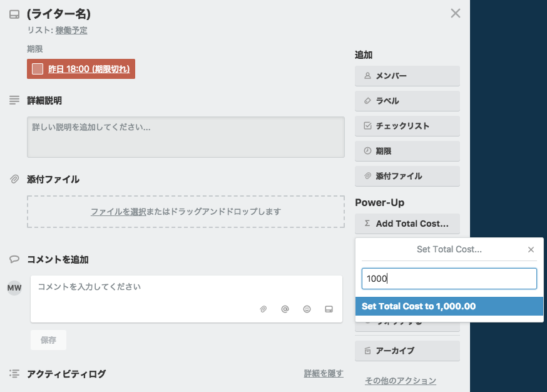Collapse the activity log via 詳細を隠す
547x392 pixels.
[x=322, y=373]
